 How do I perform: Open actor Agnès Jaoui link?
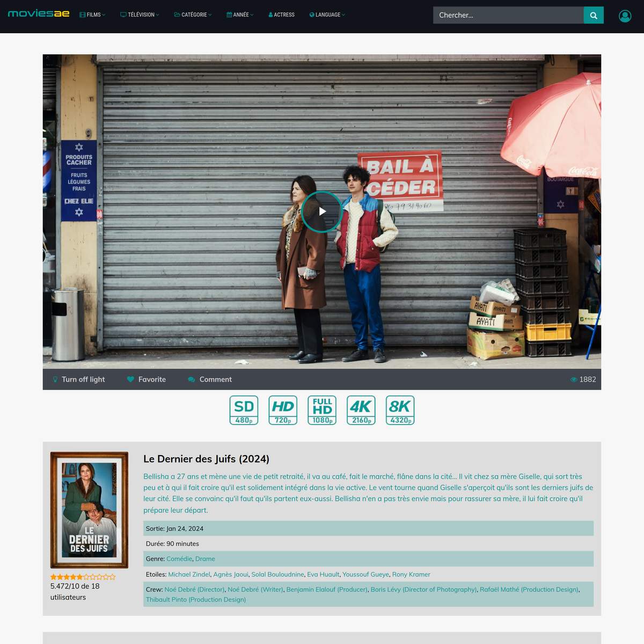click(231, 574)
